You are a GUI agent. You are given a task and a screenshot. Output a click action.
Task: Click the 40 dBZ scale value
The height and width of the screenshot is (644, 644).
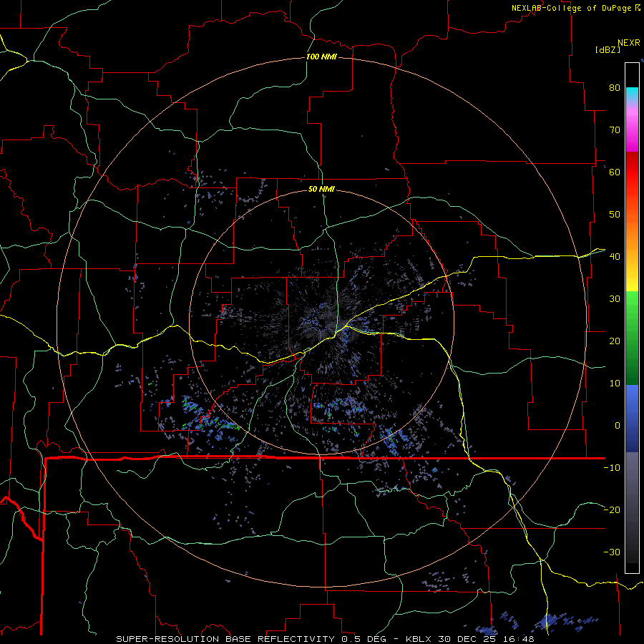pos(615,256)
